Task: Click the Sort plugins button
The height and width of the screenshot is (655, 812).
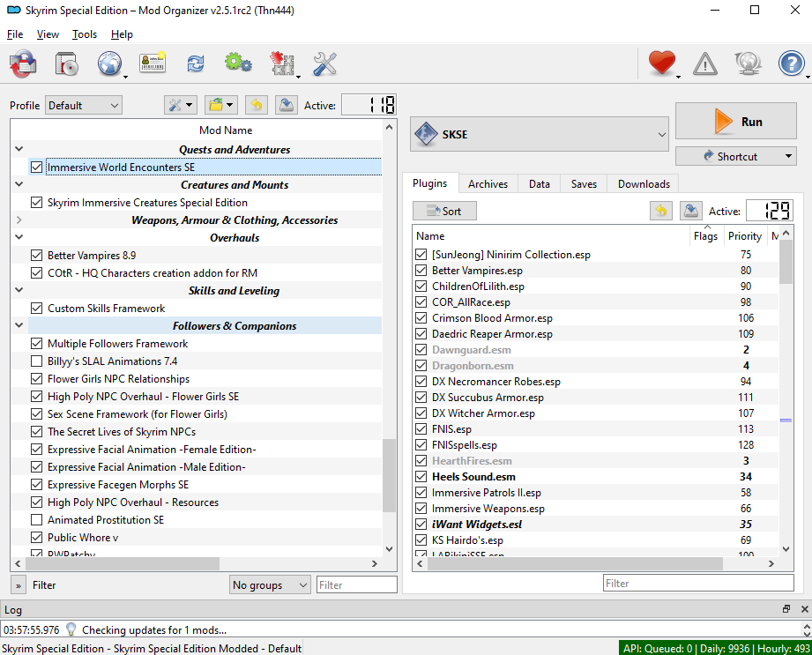Action: (x=444, y=212)
